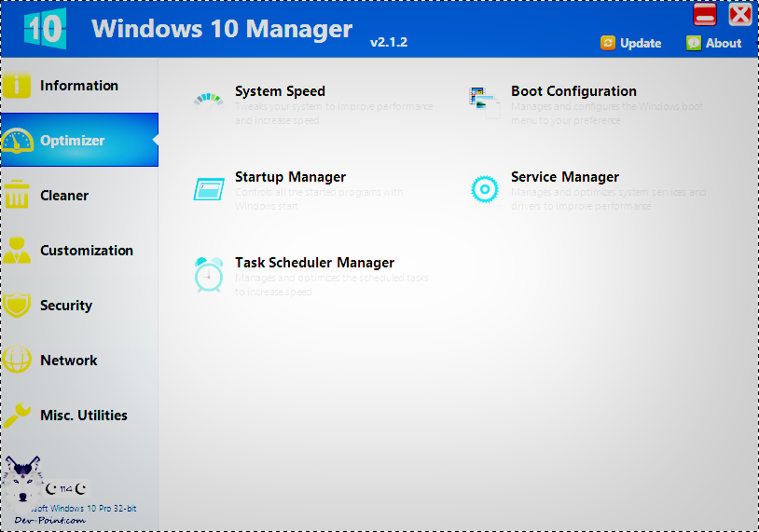
Task: Click the Startup Manager window icon
Action: 209,188
